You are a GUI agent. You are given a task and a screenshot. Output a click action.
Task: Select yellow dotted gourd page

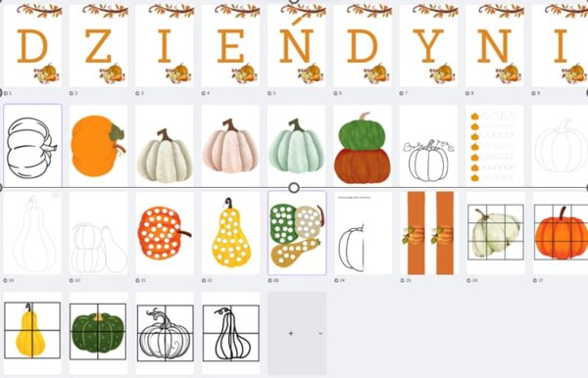click(230, 233)
